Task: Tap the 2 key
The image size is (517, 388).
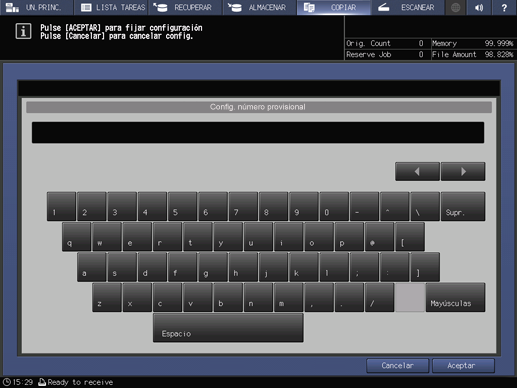Action: [x=92, y=206]
